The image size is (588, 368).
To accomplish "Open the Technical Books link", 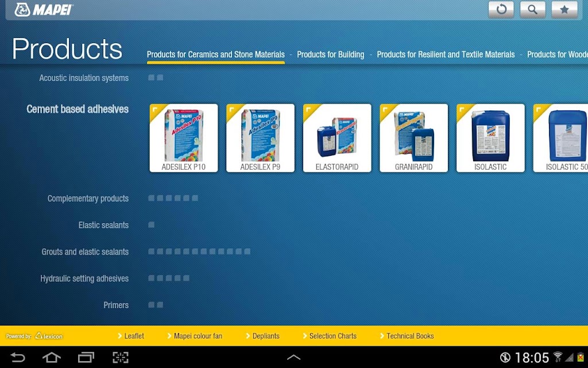I will [407, 336].
